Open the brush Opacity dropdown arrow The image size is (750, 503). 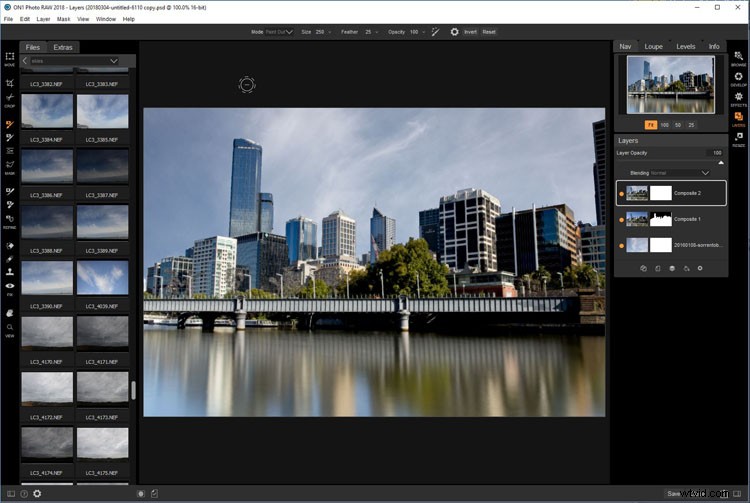pos(424,32)
